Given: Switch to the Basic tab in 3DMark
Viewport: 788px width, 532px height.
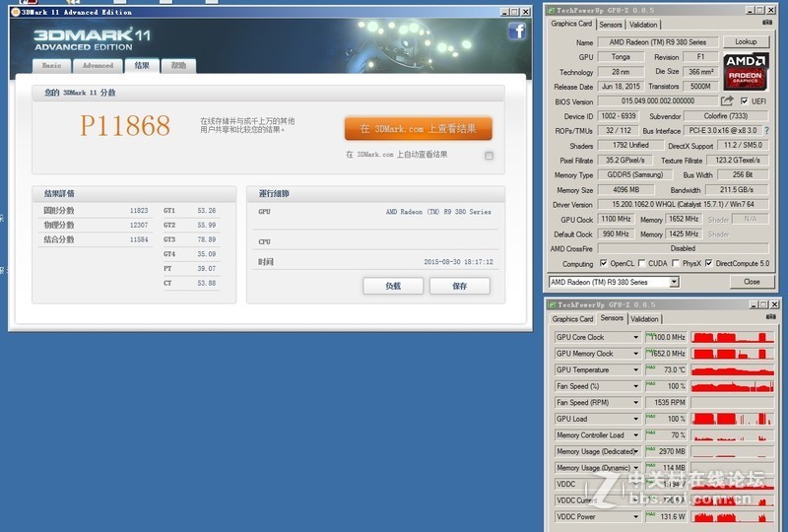Looking at the screenshot, I should click(52, 66).
